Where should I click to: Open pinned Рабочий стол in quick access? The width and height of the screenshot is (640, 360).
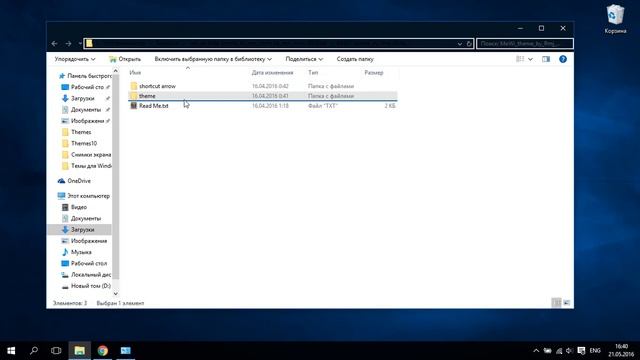(x=85, y=87)
